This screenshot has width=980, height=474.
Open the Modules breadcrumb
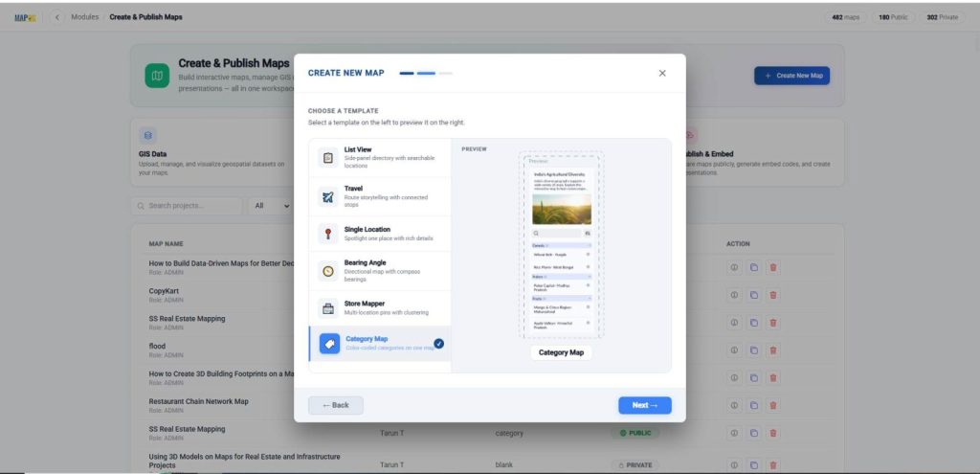(85, 17)
